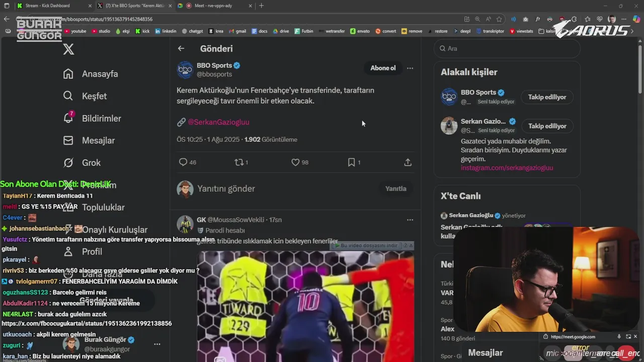
Task: Bu video dosyasını indir download prompt
Action: click(x=370, y=245)
